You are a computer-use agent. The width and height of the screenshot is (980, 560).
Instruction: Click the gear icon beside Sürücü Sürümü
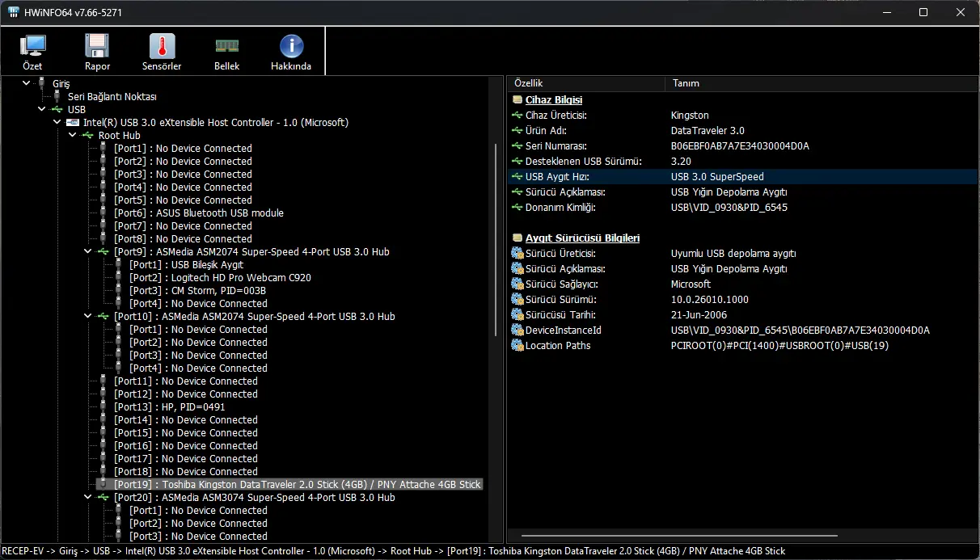517,299
